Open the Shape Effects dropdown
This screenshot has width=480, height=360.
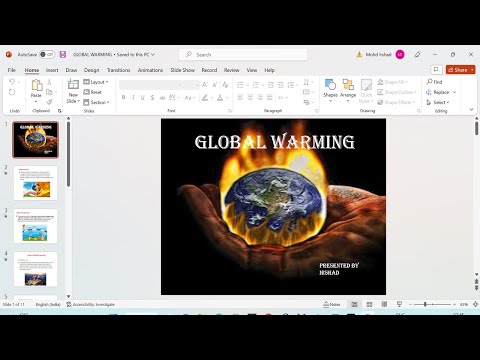pyautogui.click(x=396, y=102)
